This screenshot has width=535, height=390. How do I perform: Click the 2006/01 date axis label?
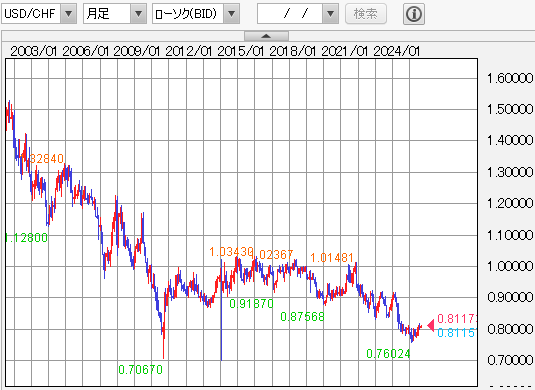86,51
